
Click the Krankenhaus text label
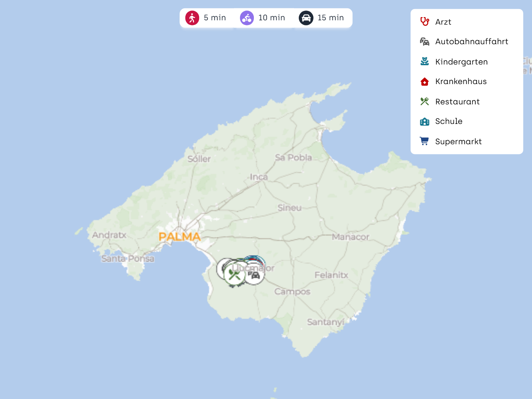click(x=461, y=82)
